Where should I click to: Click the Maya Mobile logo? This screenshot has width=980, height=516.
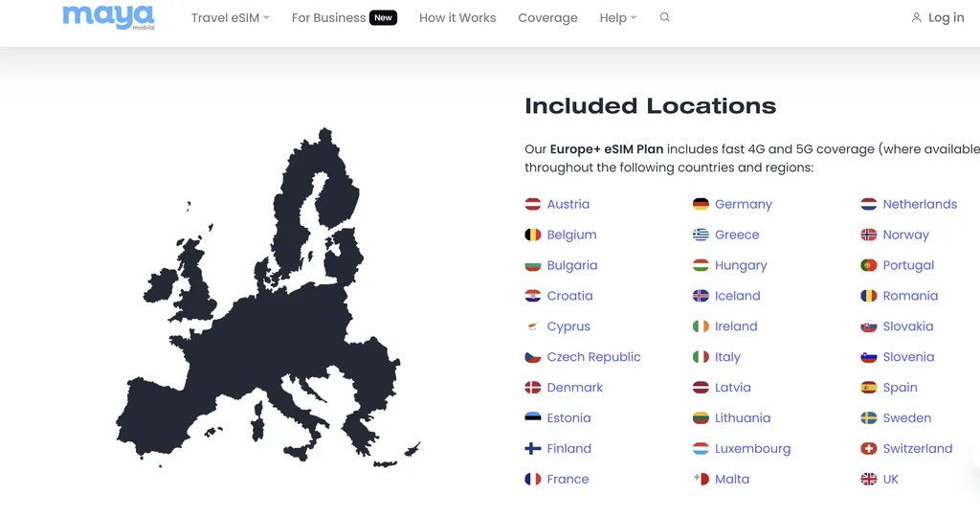(x=108, y=16)
